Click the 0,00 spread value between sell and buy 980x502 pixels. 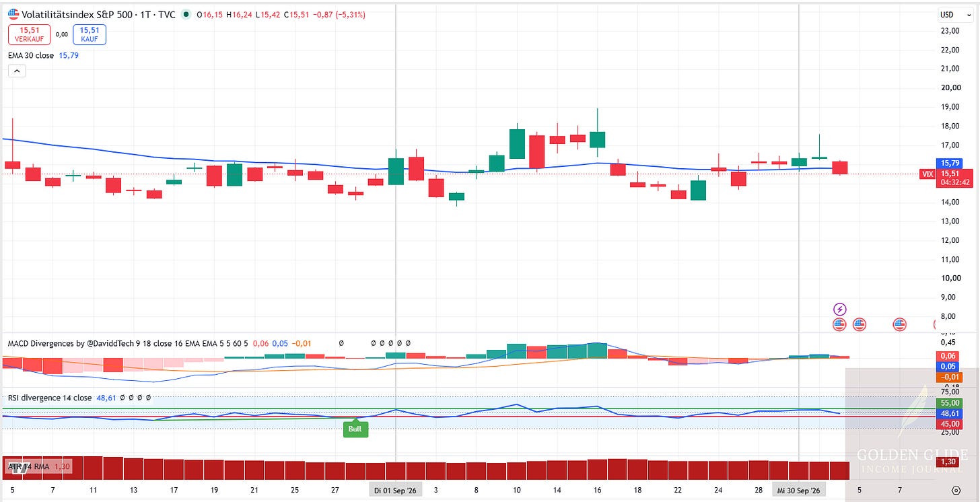click(x=61, y=34)
